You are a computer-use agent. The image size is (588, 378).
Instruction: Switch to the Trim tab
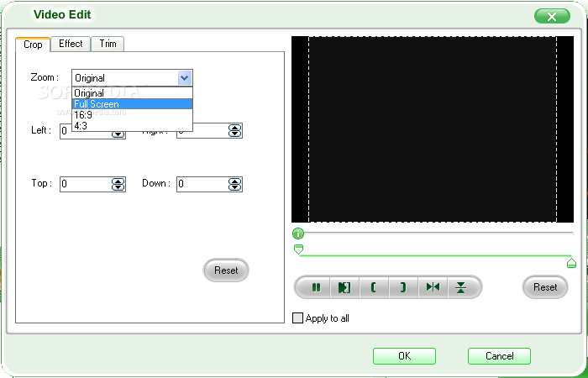click(x=108, y=44)
